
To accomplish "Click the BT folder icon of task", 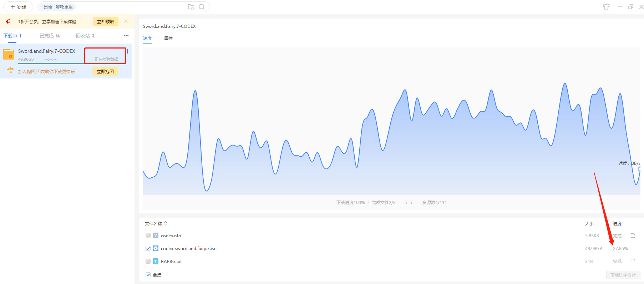I will 9,55.
